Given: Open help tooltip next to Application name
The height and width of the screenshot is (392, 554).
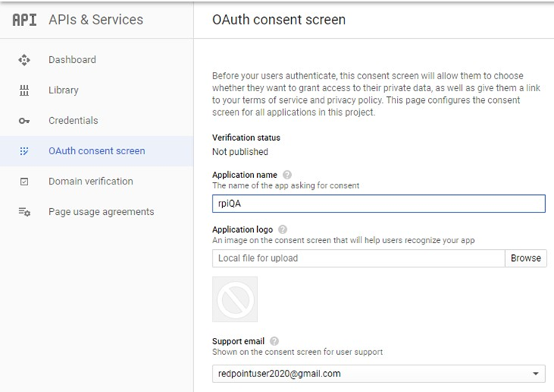Looking at the screenshot, I should pos(287,175).
